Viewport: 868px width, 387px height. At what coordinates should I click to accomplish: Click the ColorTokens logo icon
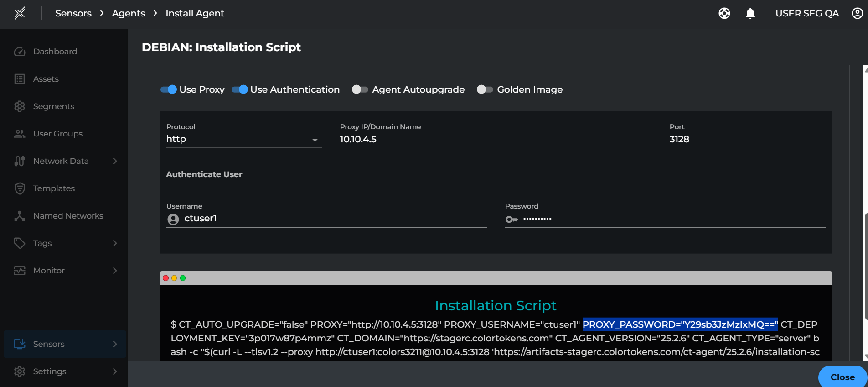point(20,13)
